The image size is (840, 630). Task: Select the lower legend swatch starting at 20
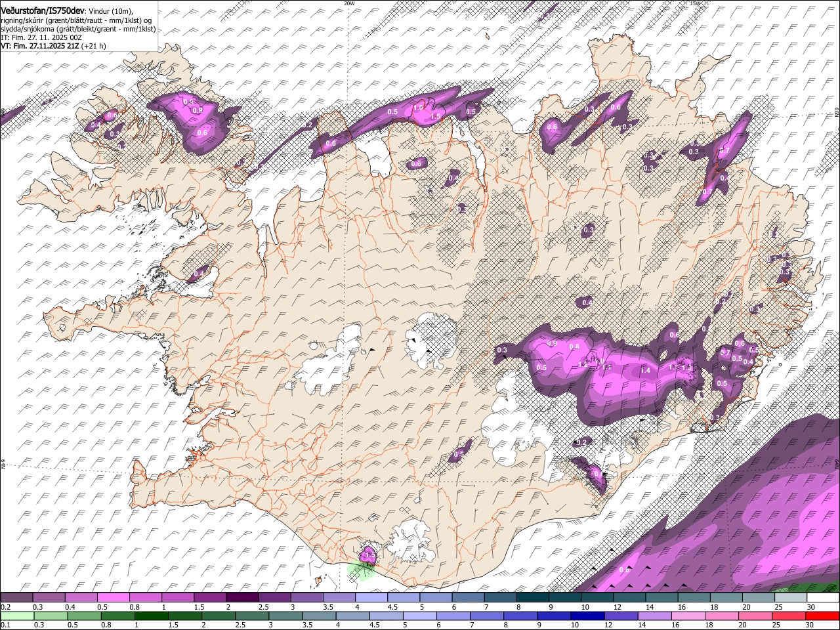click(x=755, y=616)
